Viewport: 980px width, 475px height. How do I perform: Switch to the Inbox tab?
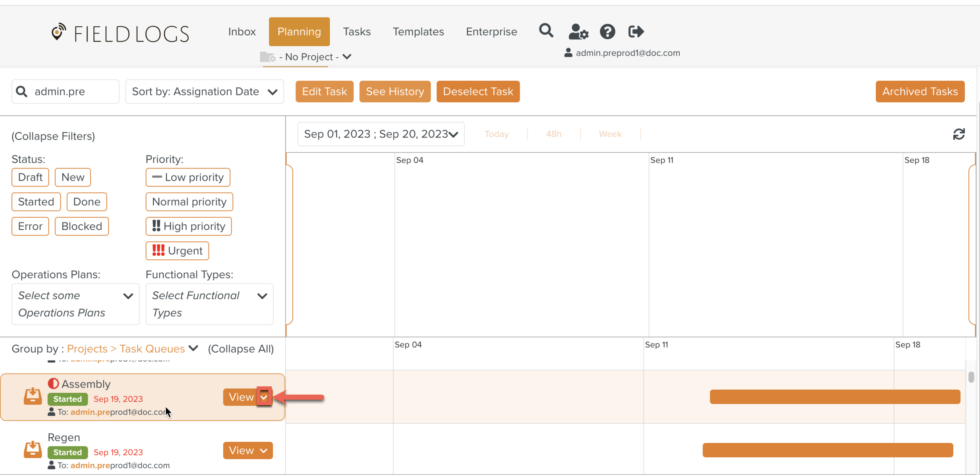[242, 32]
